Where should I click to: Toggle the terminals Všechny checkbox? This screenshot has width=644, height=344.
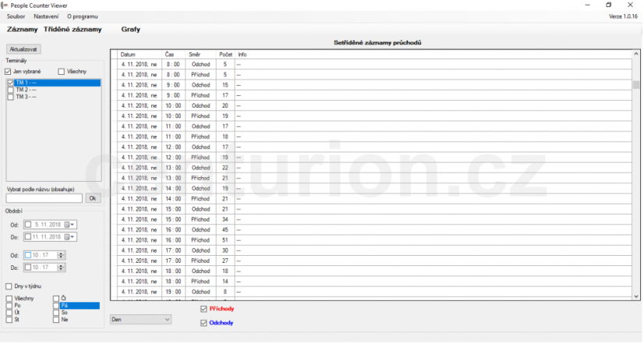click(61, 72)
